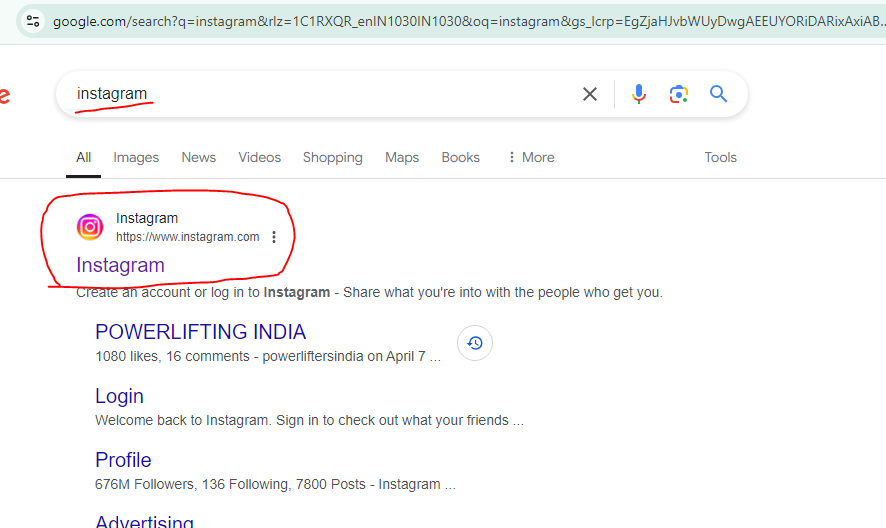Screen dimensions: 886x528
Task: Open three-dot menu beside instagram.com URL
Action: 274,237
